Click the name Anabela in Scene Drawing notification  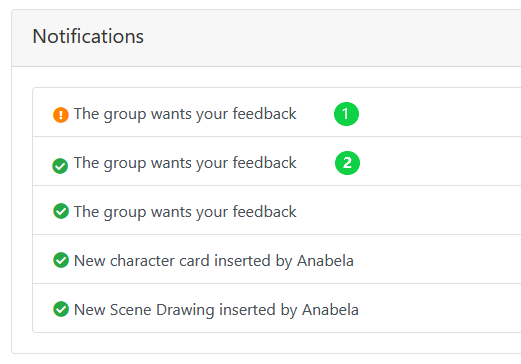click(330, 310)
